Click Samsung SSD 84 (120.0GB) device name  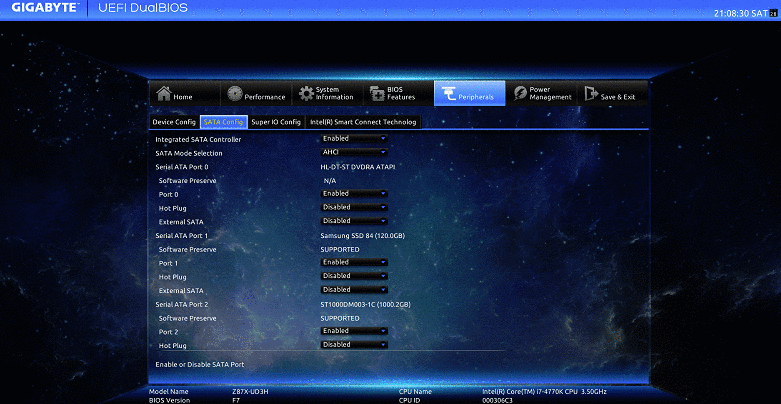tap(362, 236)
